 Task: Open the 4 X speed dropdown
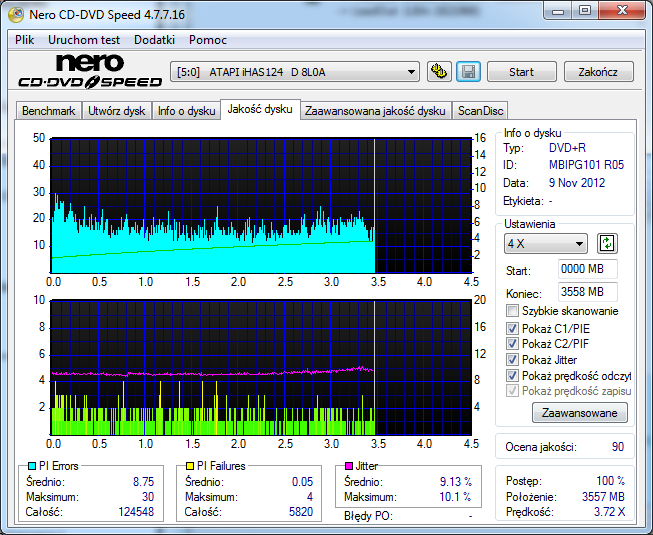coord(546,244)
